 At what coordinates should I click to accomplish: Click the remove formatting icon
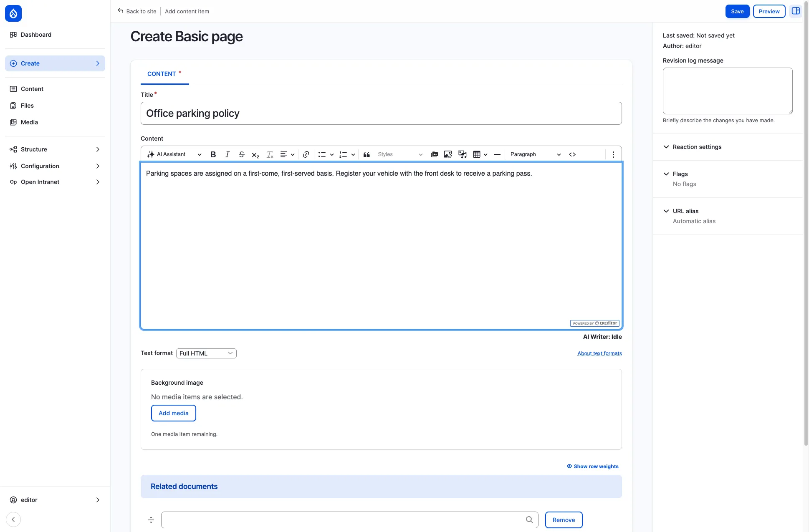click(x=270, y=154)
